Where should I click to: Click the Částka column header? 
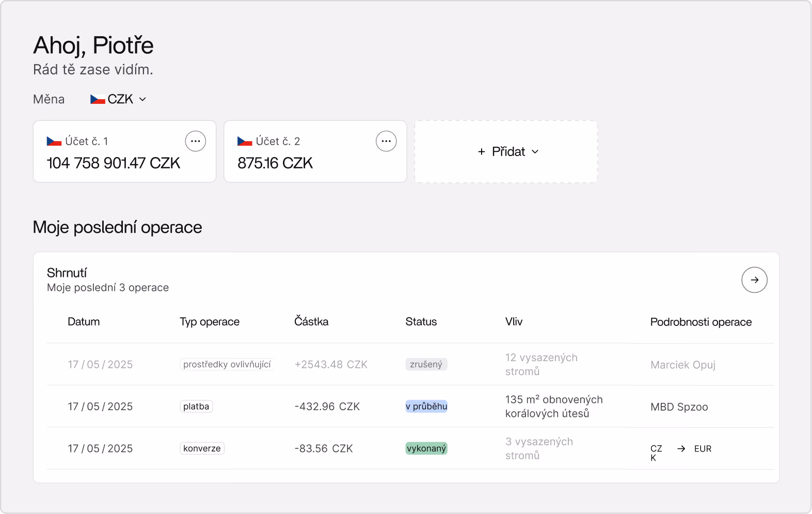311,321
